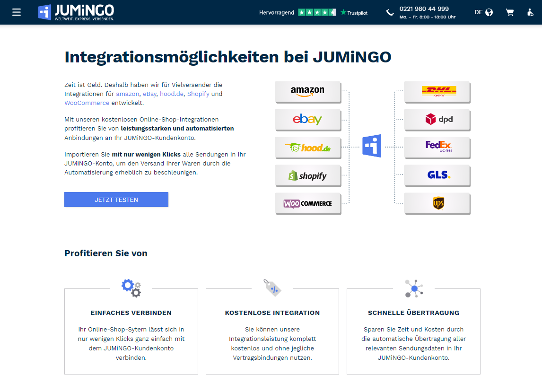Screen dimensions: 542x392
Task: Click the KOSTENLOSE INTEGRATION heading
Action: [x=272, y=313]
